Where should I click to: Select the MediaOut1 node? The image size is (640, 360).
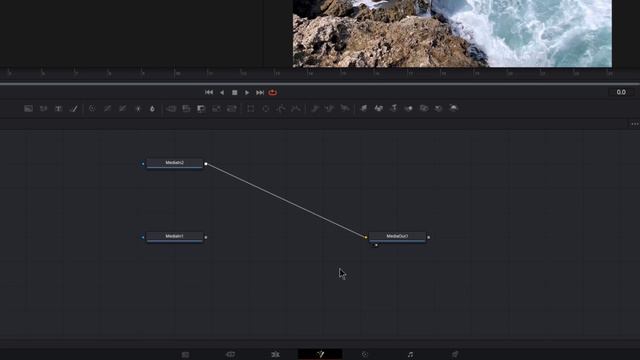pos(397,237)
